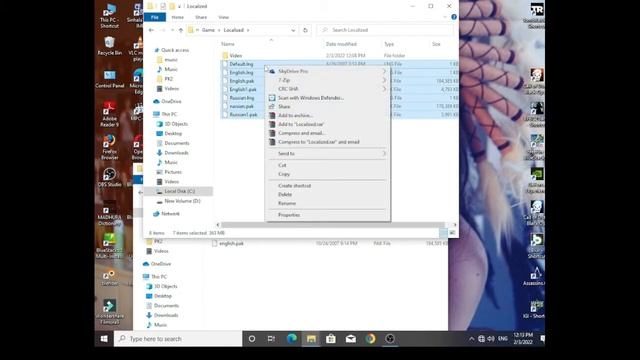This screenshot has width=640, height=360.
Task: Click the Search Localized field
Action: coord(385,30)
